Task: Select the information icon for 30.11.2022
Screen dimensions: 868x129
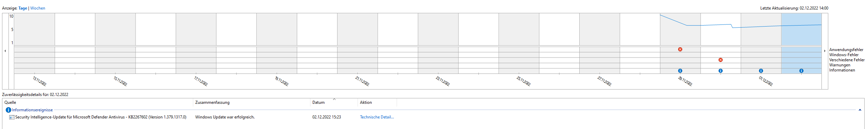Action: pos(720,71)
